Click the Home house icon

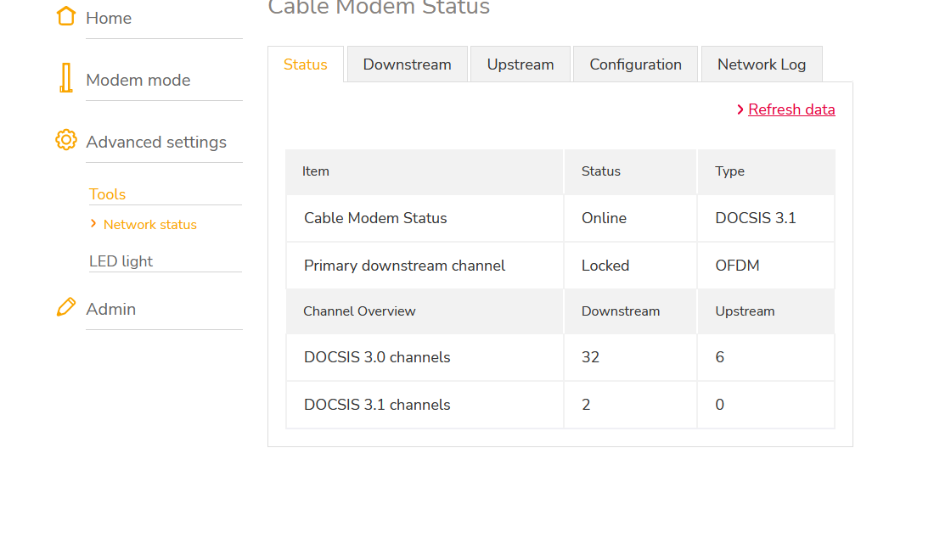(x=66, y=16)
